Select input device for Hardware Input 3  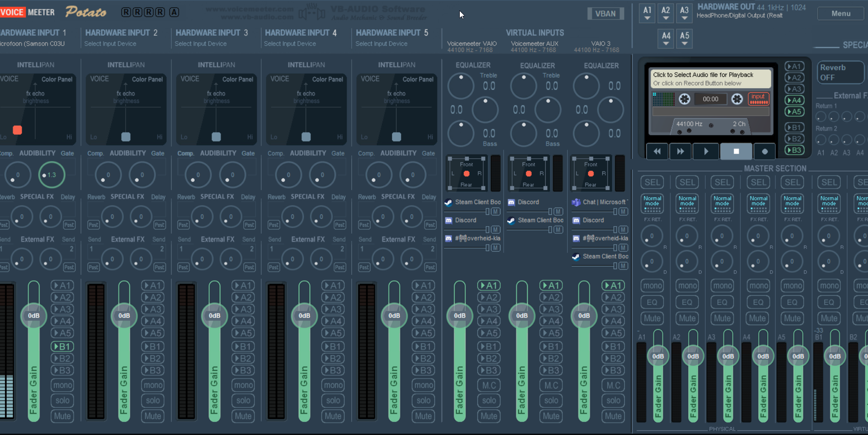tap(201, 44)
